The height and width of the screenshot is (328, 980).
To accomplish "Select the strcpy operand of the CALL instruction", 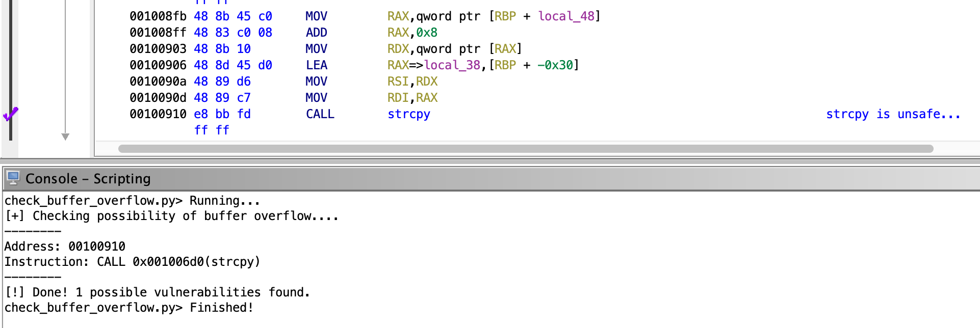I will tap(408, 114).
